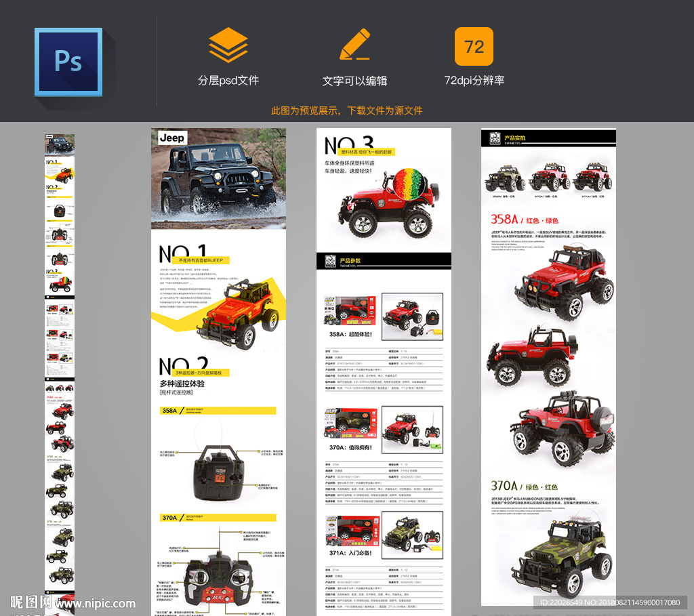Select the label 分层psd文件
The image size is (694, 616).
[x=228, y=81]
